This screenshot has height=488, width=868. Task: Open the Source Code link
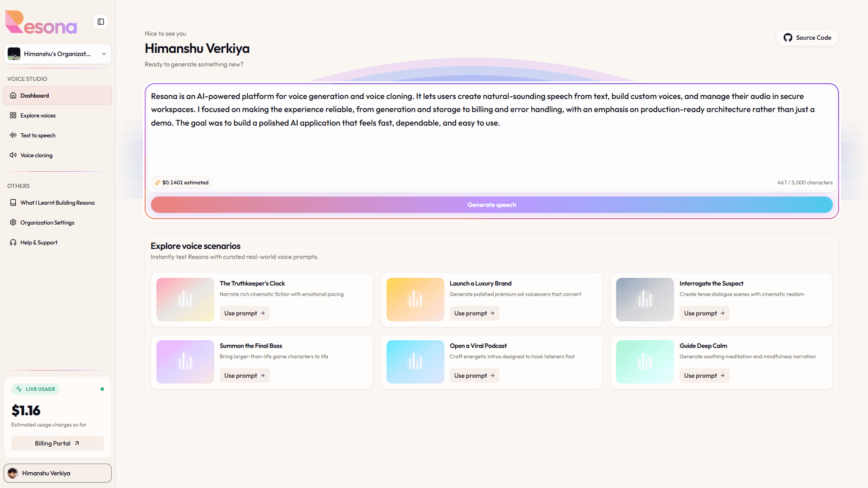click(x=807, y=38)
